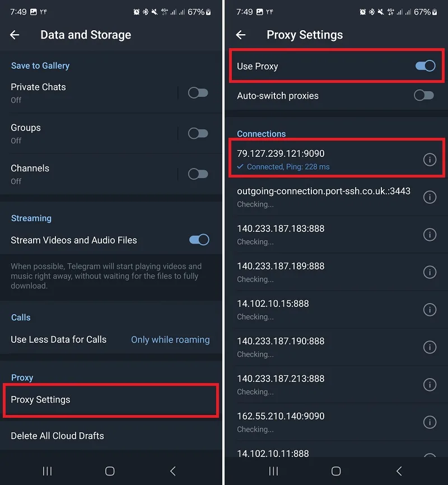
Task: Change Use Less Data for Calls option
Action: (111, 339)
